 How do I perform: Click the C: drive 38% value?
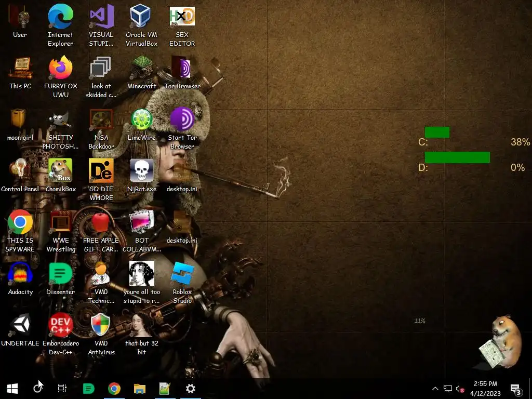click(x=520, y=142)
